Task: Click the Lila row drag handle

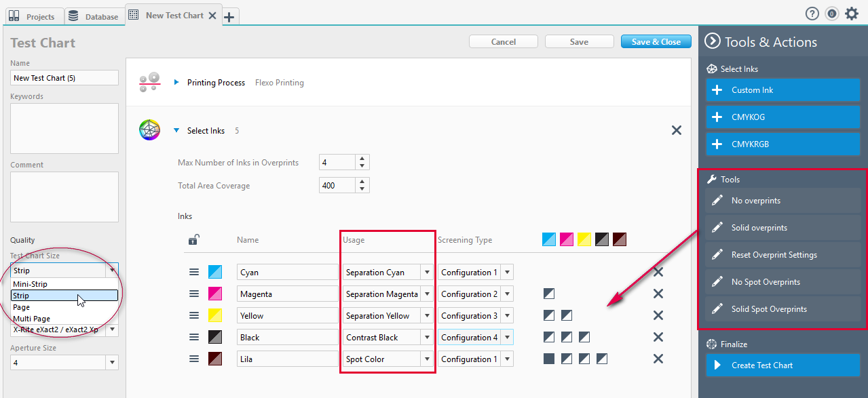Action: pos(194,359)
